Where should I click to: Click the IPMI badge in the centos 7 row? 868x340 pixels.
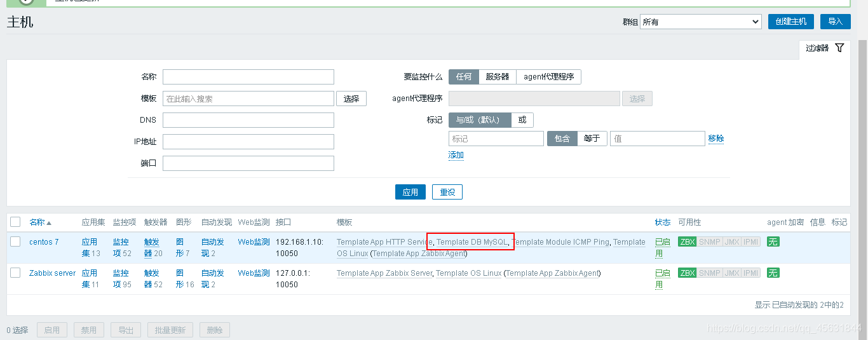[x=751, y=241]
